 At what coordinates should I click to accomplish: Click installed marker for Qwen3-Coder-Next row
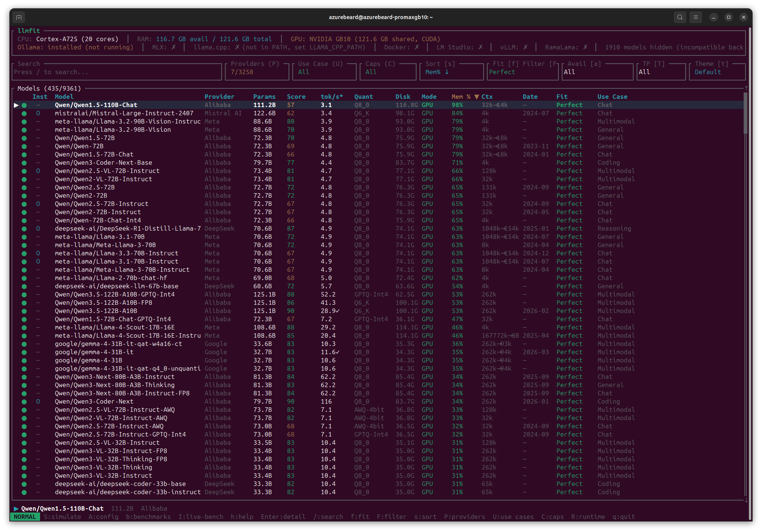[38, 402]
